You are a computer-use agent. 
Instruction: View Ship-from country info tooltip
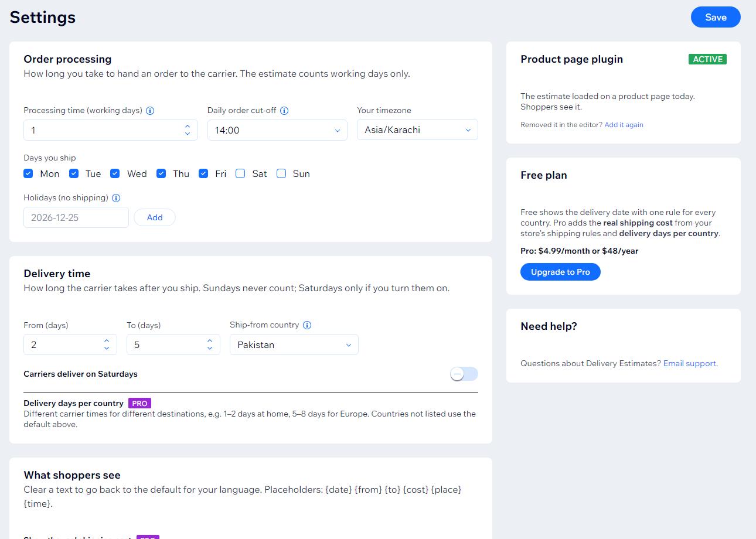[307, 325]
